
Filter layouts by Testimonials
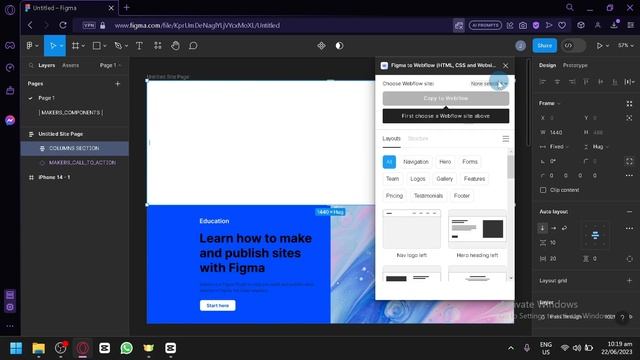[428, 196]
